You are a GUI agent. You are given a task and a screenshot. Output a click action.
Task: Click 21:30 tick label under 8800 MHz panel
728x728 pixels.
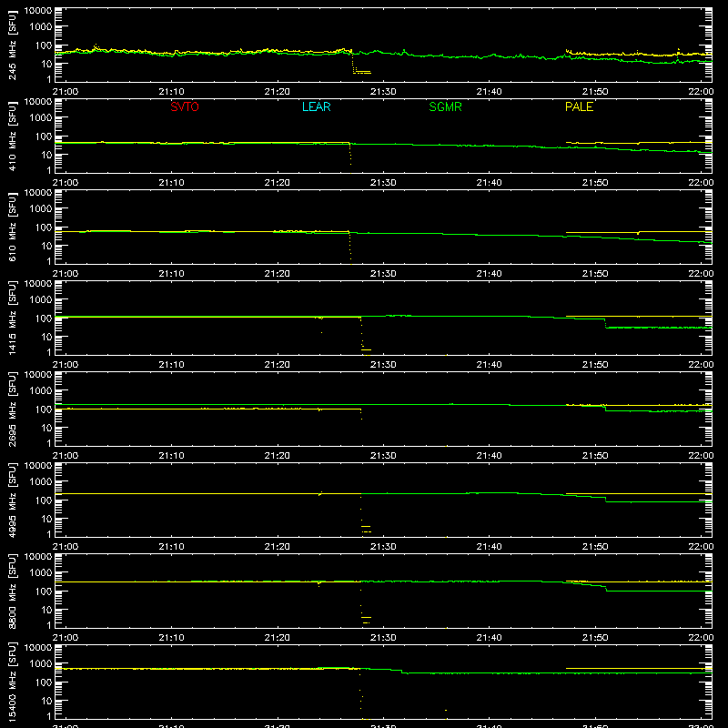[x=383, y=638]
